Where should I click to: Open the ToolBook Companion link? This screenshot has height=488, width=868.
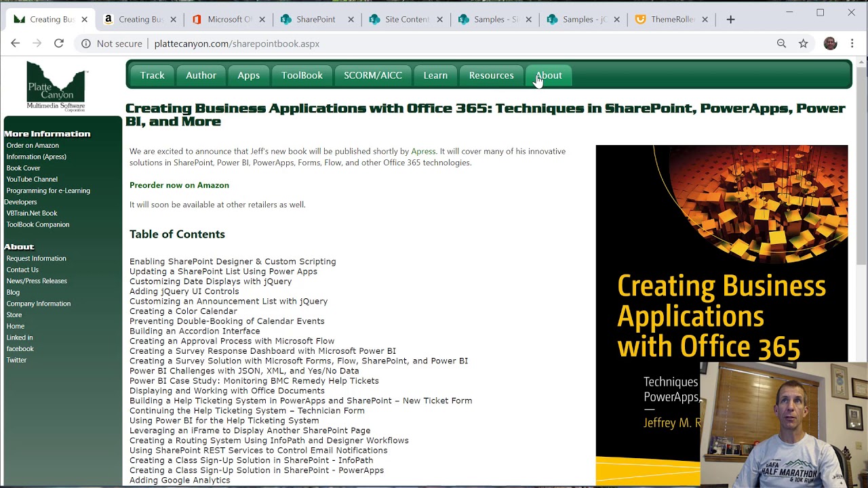click(37, 224)
